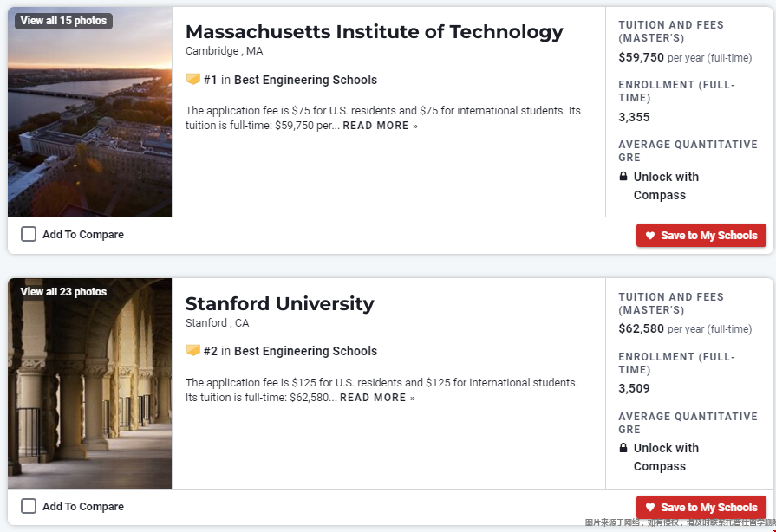The height and width of the screenshot is (532, 776).
Task: Open View all 23 photos for Stanford
Action: (x=63, y=292)
